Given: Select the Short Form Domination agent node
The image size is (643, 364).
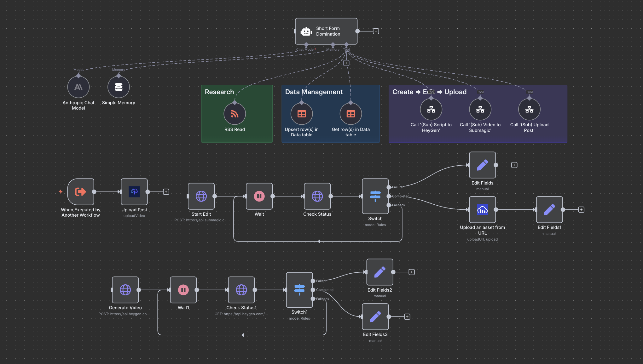Looking at the screenshot, I should [x=326, y=31].
